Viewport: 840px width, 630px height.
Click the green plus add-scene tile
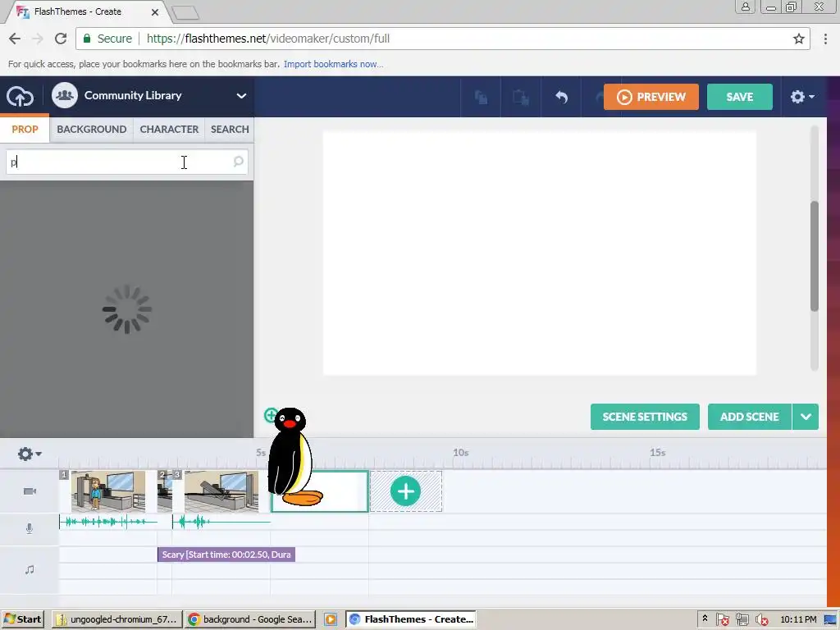pyautogui.click(x=405, y=491)
